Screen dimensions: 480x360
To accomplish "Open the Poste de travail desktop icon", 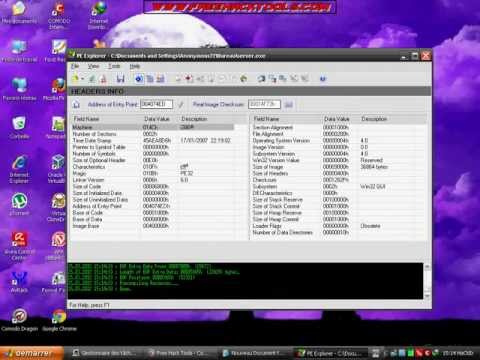I will click(19, 51).
